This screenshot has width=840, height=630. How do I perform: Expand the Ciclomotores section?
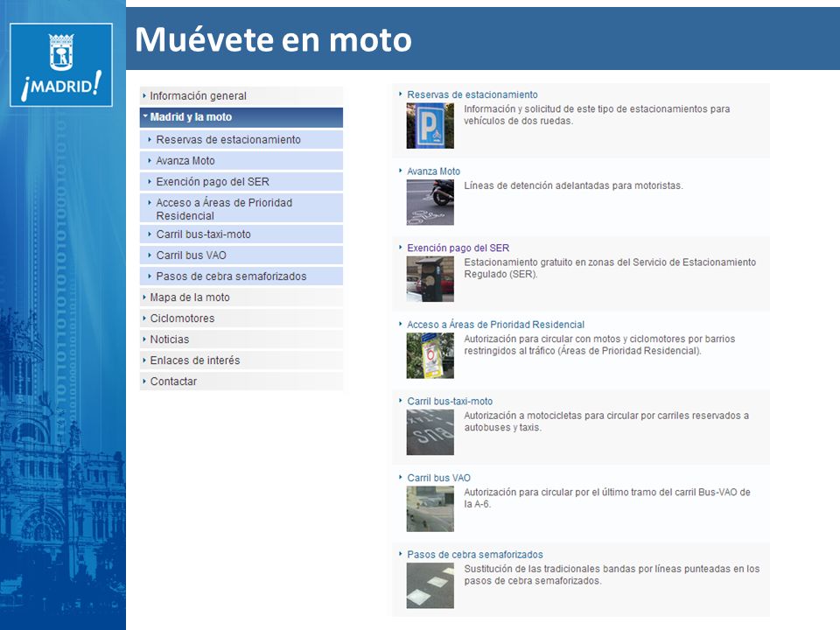coord(241,318)
